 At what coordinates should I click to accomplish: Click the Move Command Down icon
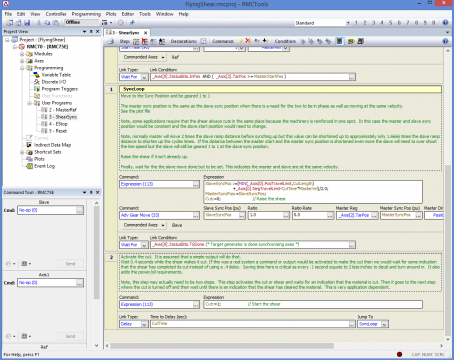pos(265,41)
